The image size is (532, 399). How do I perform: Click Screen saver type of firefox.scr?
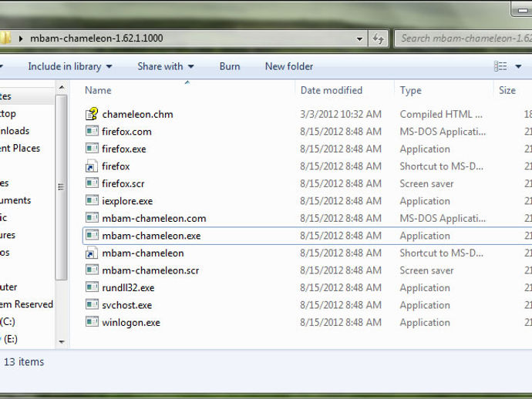(426, 183)
